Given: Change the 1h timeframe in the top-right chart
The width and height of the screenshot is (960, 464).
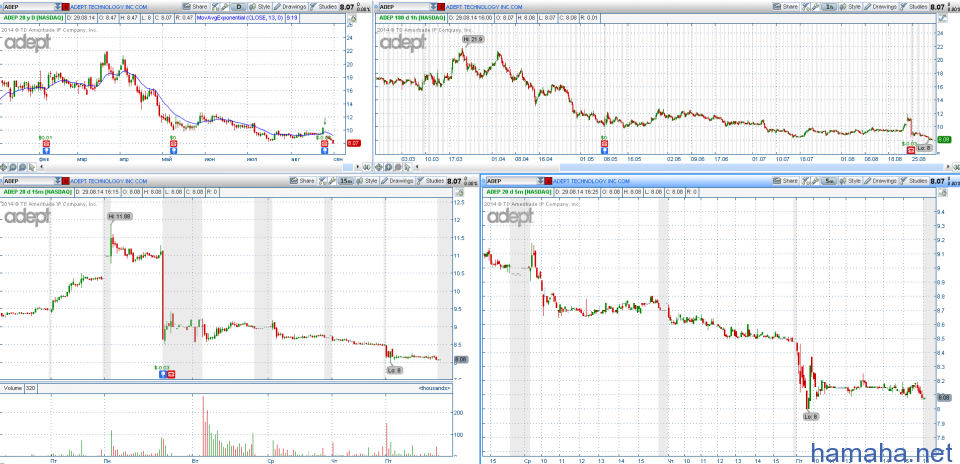Looking at the screenshot, I should [x=829, y=6].
